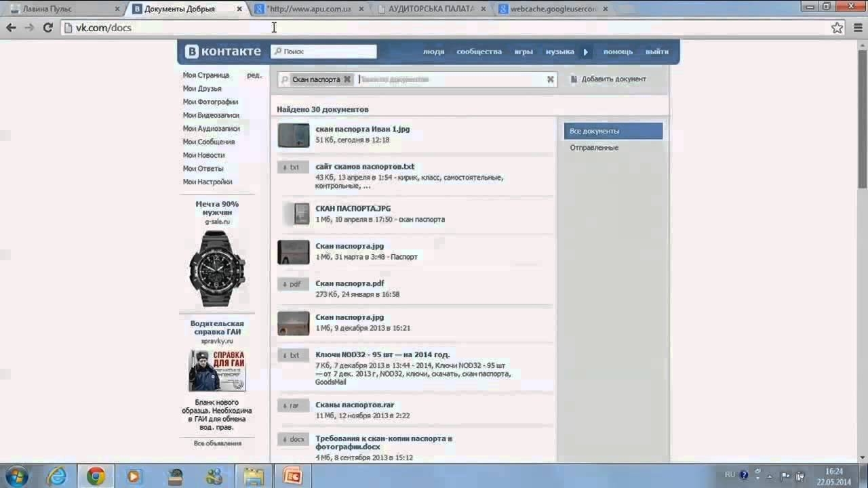
Task: Open the Chrome menu icon
Action: [x=857, y=28]
